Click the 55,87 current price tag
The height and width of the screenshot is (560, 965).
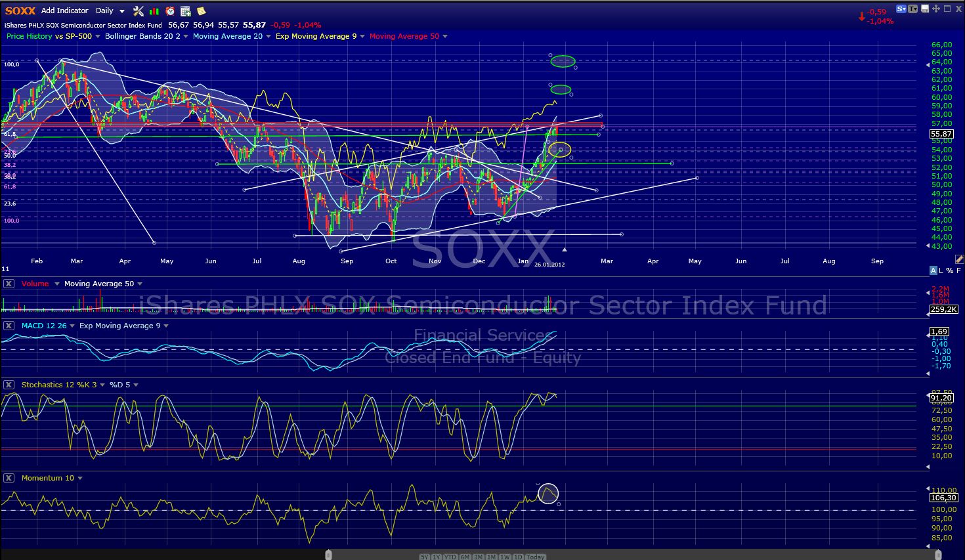tap(941, 133)
